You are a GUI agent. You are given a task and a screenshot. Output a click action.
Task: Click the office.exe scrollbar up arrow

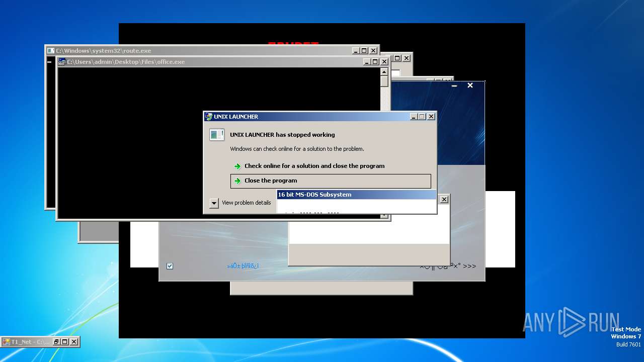tap(384, 71)
